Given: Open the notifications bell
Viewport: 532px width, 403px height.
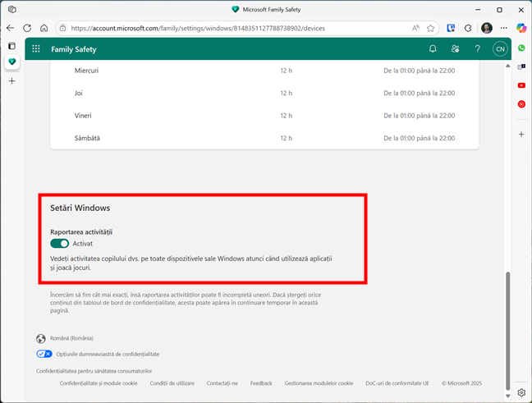Looking at the screenshot, I should pyautogui.click(x=433, y=49).
